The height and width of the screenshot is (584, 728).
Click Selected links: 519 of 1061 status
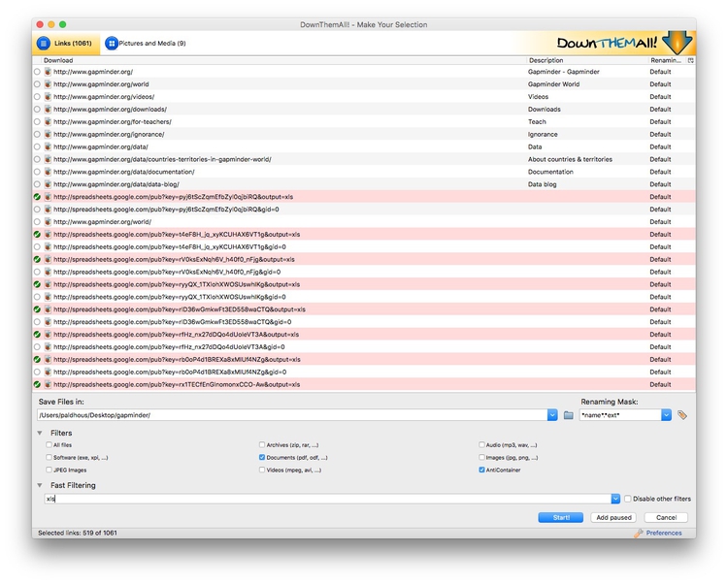(x=78, y=533)
